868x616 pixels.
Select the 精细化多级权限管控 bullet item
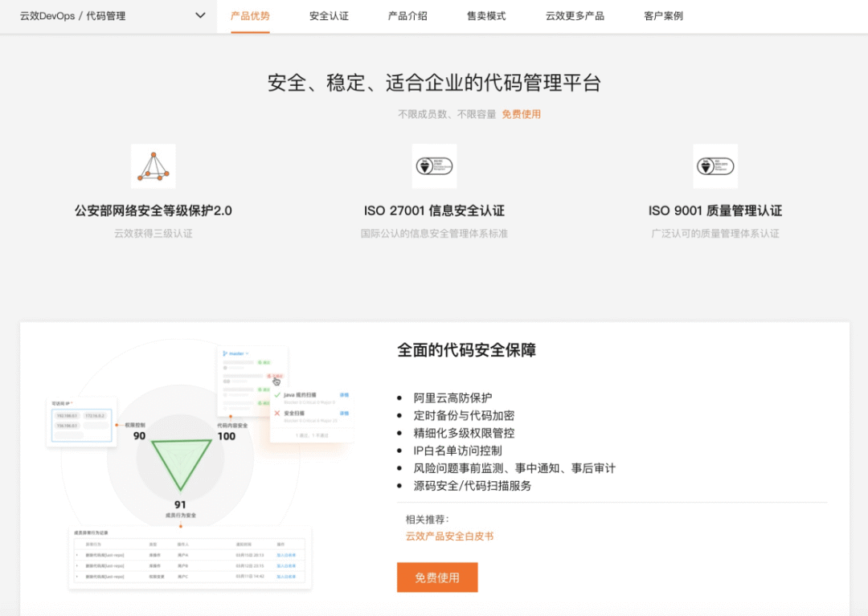[464, 433]
